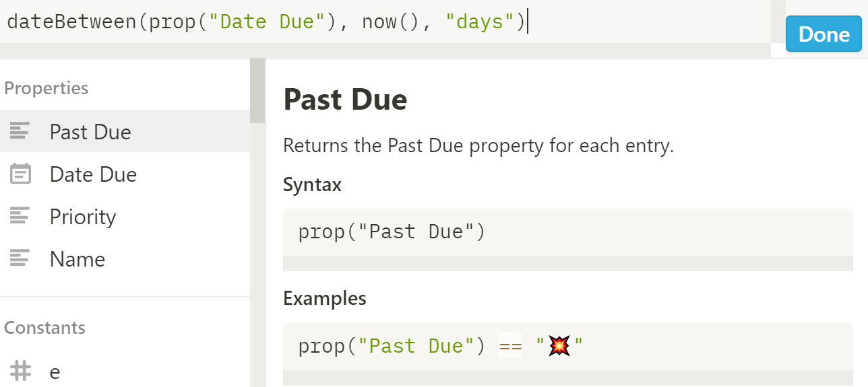
Task: Click inside the dateBetween formula input field
Action: point(385,22)
